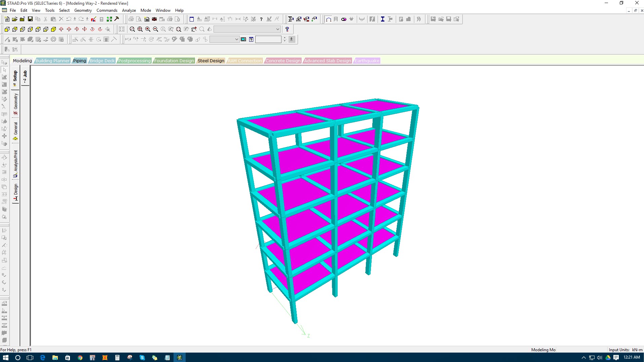Click the scale value input field
The height and width of the screenshot is (362, 644).
click(268, 39)
